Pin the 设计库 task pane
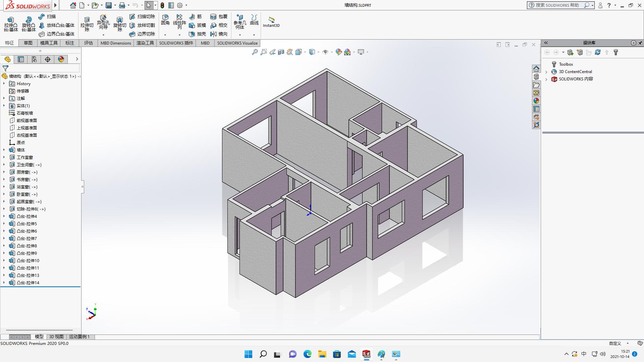This screenshot has width=644, height=362. tap(640, 43)
